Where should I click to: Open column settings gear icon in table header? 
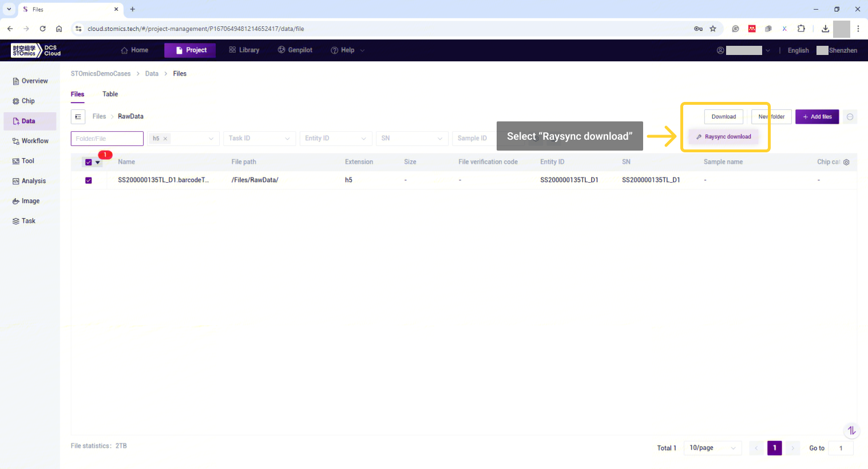[846, 162]
